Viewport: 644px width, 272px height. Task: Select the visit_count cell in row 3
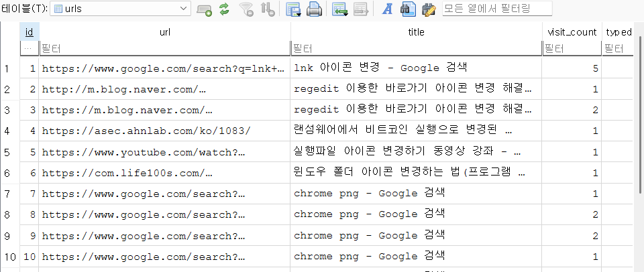pyautogui.click(x=572, y=110)
